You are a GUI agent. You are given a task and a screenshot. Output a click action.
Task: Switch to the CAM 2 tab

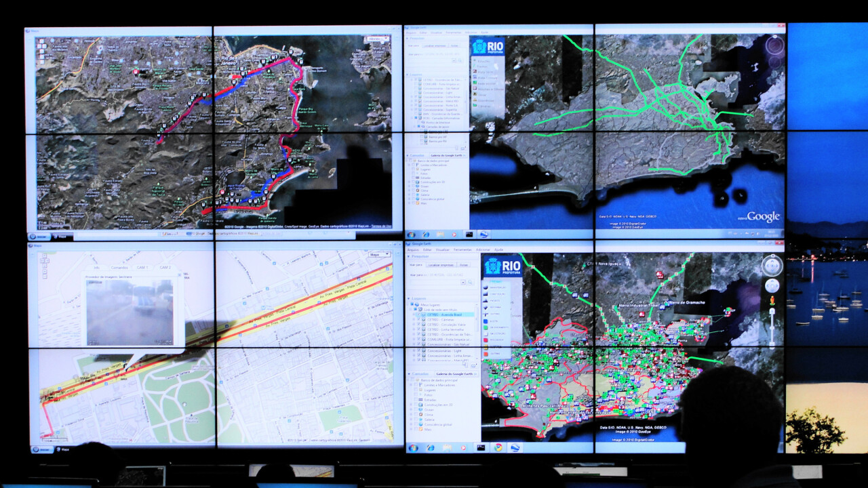(164, 267)
